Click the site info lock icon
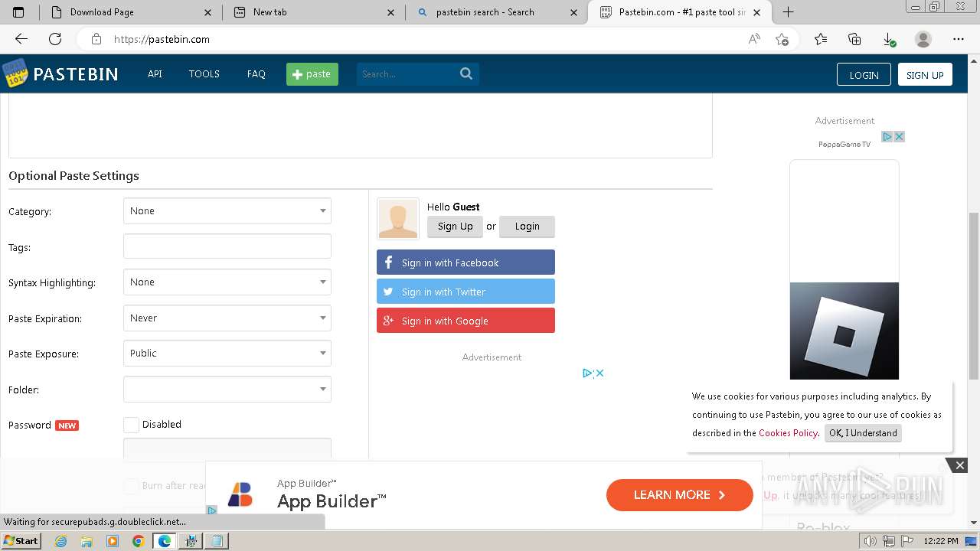 click(x=96, y=39)
